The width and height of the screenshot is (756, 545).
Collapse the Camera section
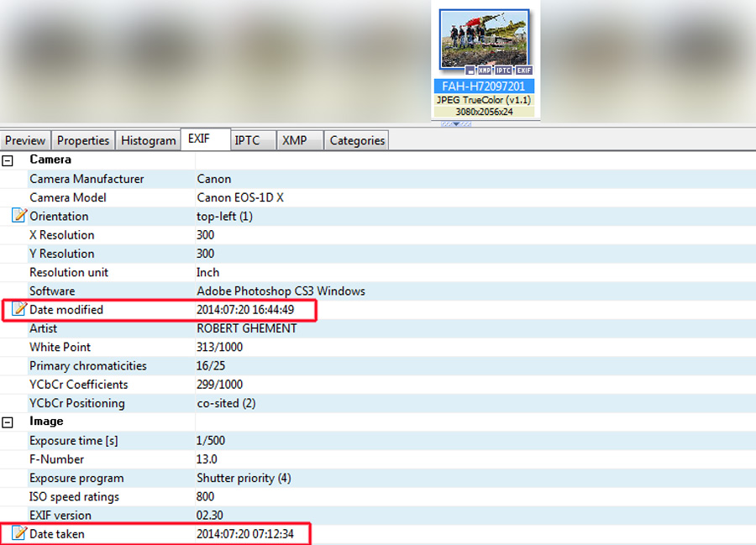click(x=8, y=160)
